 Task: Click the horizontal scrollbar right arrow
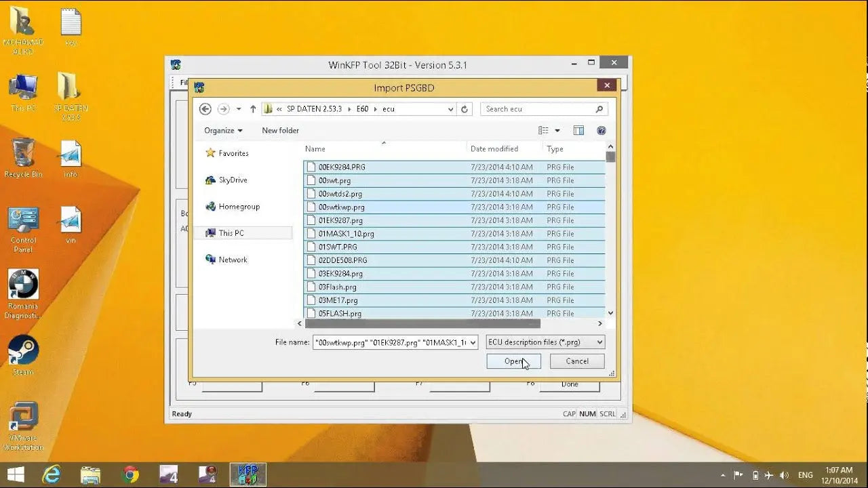(600, 324)
